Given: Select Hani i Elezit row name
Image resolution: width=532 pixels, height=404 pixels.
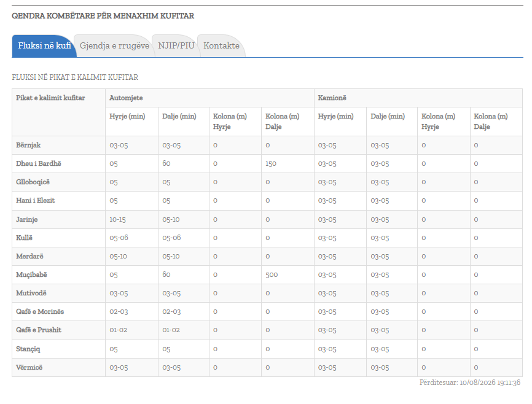Looking at the screenshot, I should [x=35, y=201].
